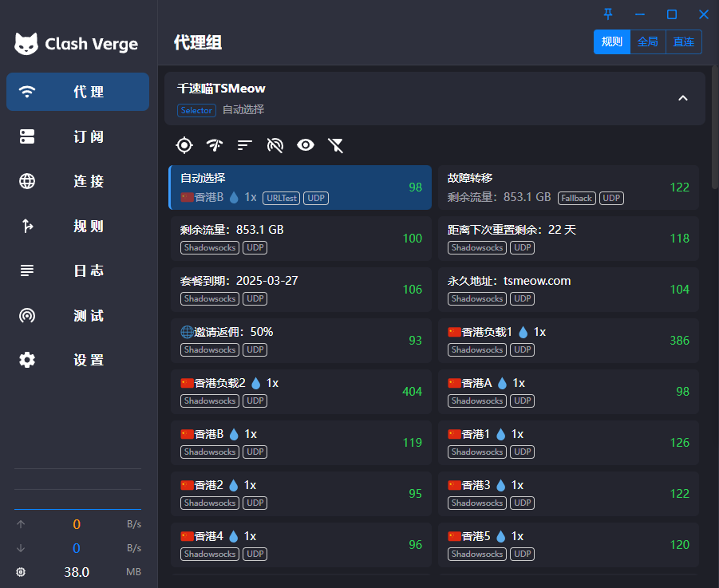Click the traffic graph above speeds
Viewport: 719px width, 588px height.
[x=77, y=489]
